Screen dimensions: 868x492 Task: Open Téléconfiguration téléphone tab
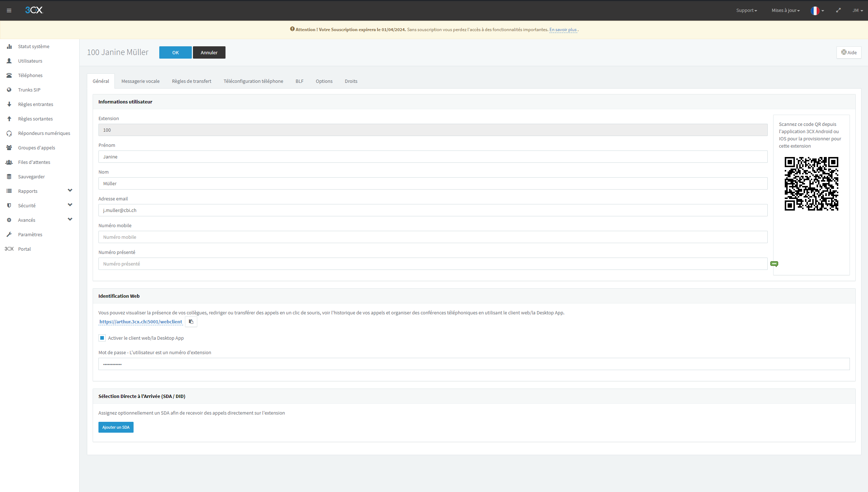[253, 81]
